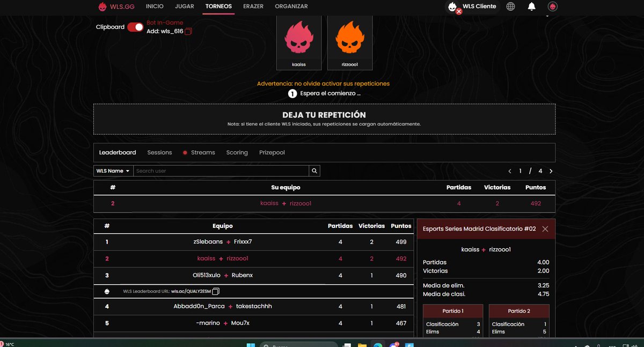Open the notifications bell
This screenshot has width=644, height=347.
[532, 6]
